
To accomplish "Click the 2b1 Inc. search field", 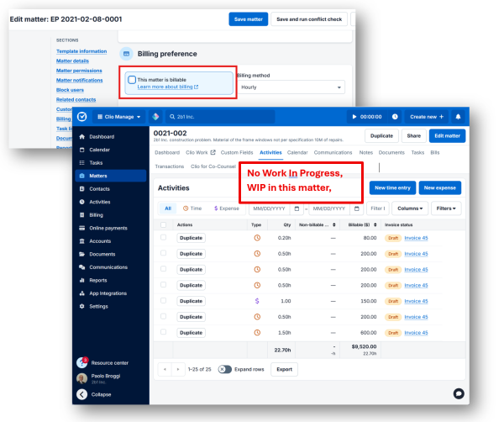I will (220, 117).
